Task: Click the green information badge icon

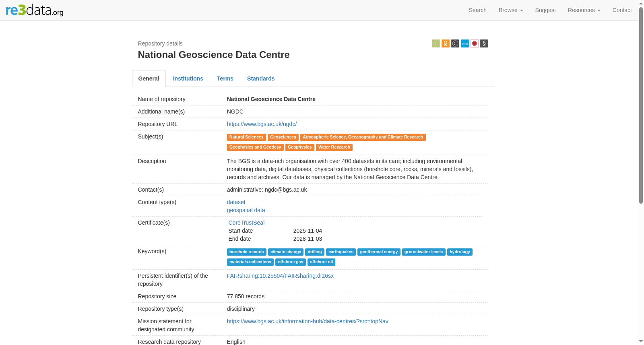Action: (436, 43)
